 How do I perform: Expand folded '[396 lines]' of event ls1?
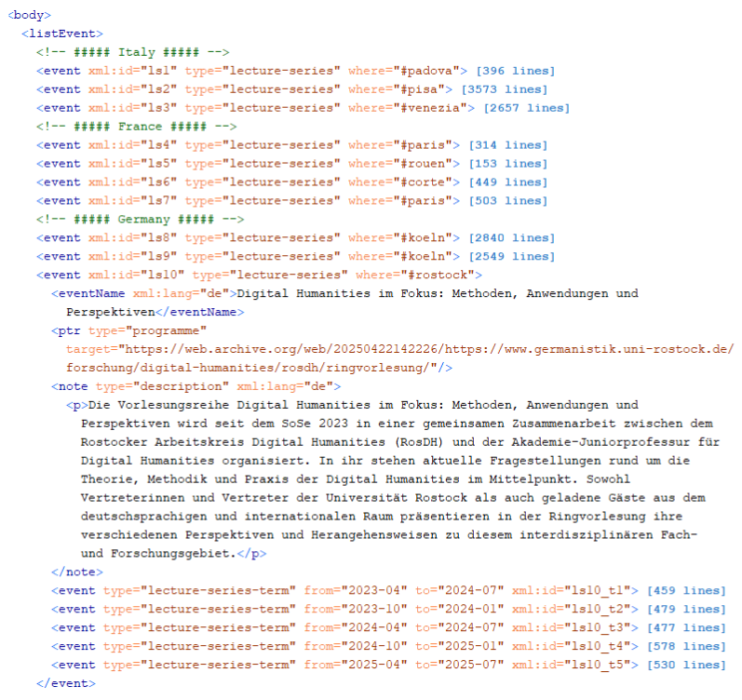click(516, 71)
